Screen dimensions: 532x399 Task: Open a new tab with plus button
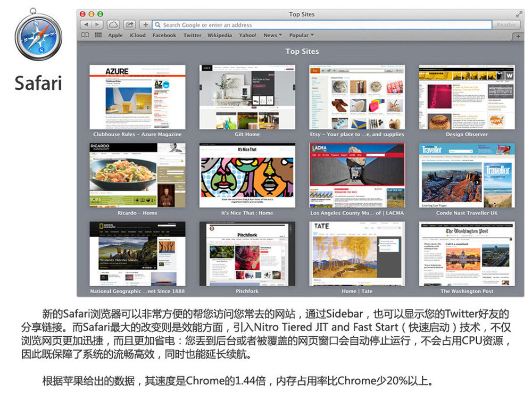(x=518, y=36)
